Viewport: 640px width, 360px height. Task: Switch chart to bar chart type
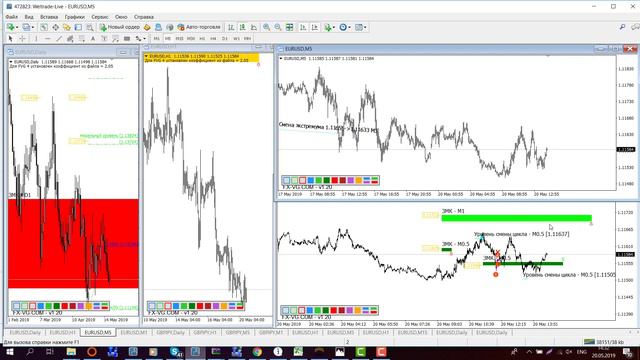pyautogui.click(x=231, y=27)
